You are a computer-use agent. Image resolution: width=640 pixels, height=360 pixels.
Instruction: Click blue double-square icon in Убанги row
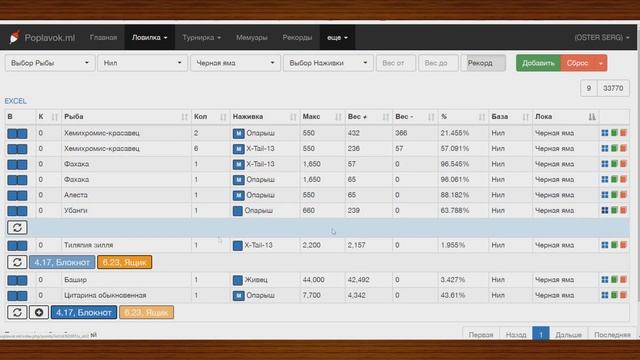[x=17, y=211]
